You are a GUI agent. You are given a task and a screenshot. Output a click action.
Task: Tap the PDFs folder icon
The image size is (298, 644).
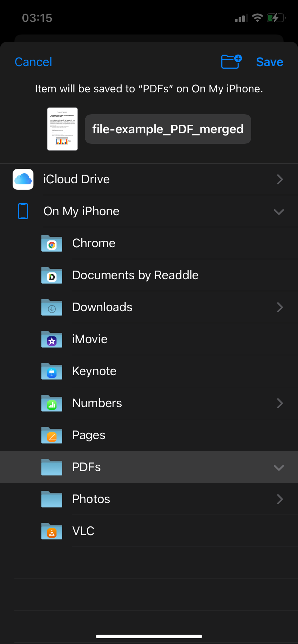pos(52,467)
